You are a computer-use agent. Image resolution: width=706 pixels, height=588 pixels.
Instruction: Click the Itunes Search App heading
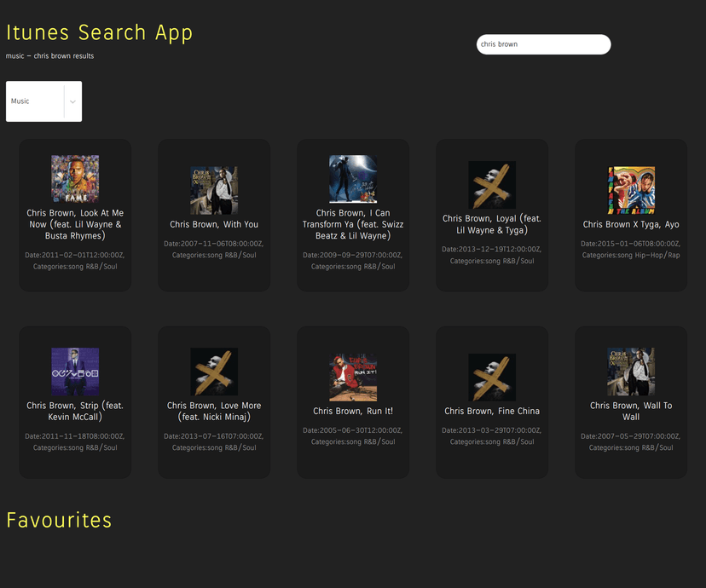99,33
